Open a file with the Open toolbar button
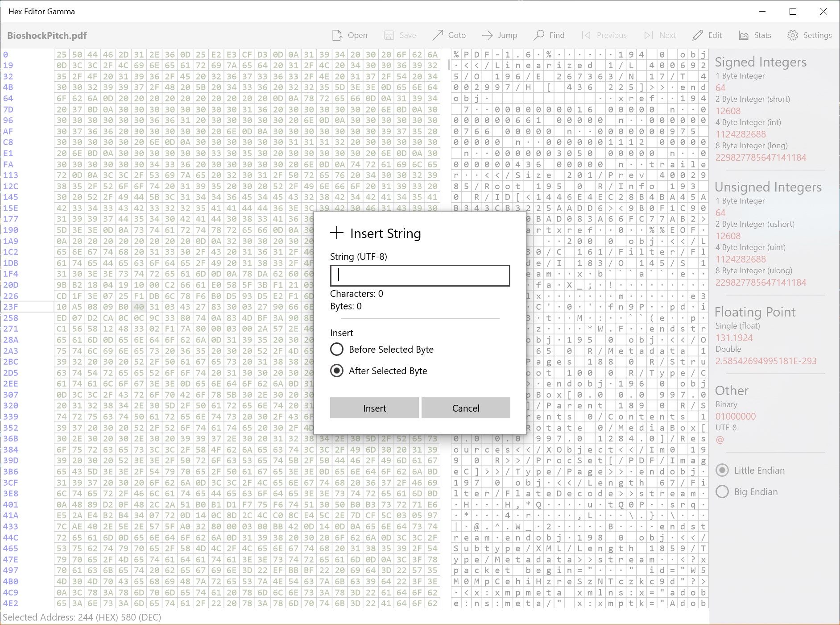 pyautogui.click(x=349, y=35)
